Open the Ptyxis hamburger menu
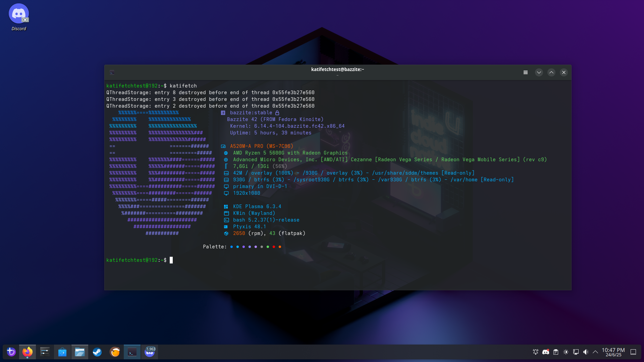The image size is (644, 362). [x=526, y=72]
